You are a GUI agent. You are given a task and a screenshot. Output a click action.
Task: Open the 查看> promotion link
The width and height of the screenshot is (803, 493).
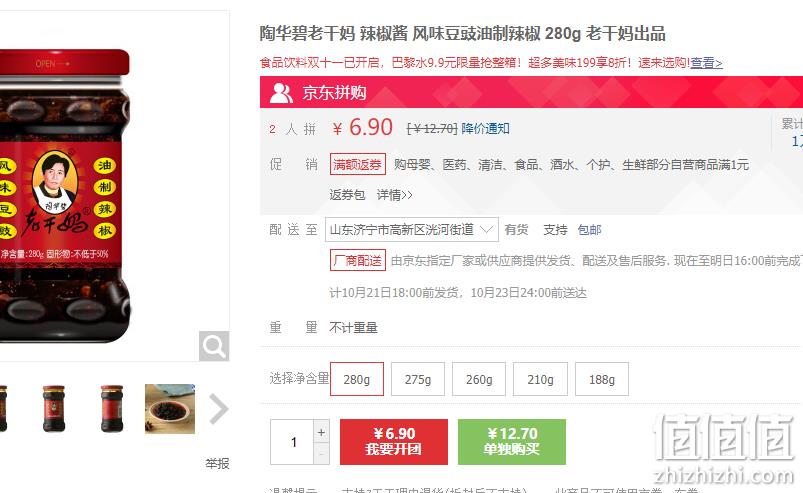pos(706,63)
